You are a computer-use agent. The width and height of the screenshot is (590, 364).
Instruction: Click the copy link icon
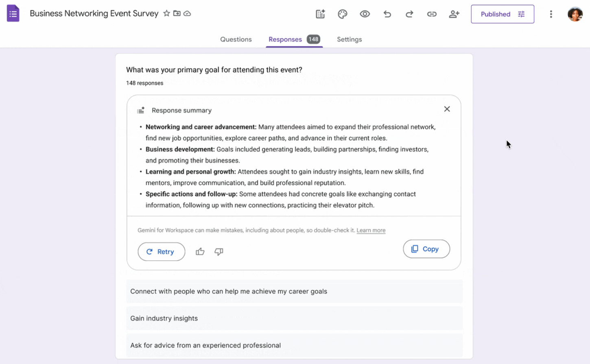pyautogui.click(x=432, y=14)
